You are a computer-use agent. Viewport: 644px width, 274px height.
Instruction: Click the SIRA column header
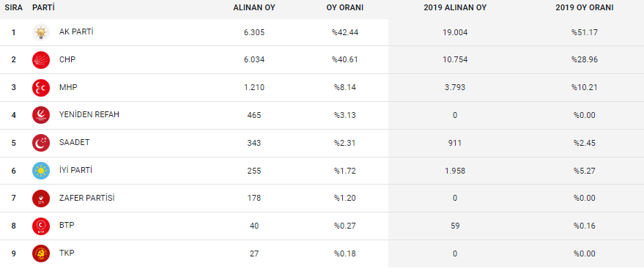[x=13, y=8]
